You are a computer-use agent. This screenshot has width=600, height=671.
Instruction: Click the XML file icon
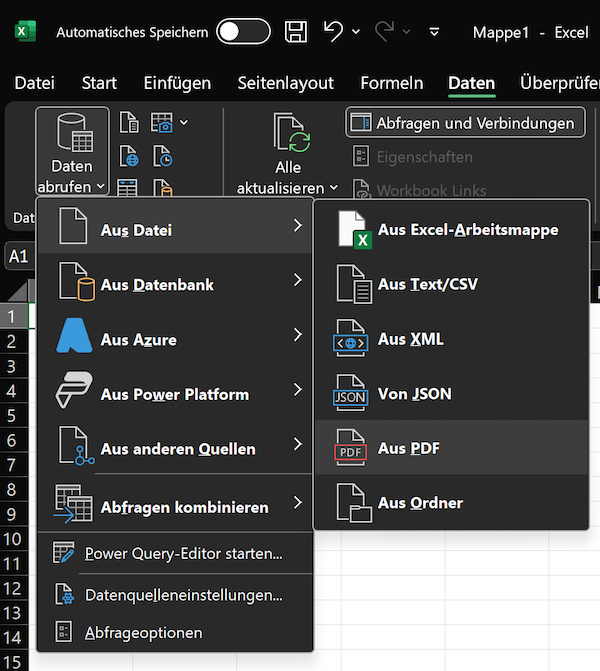point(351,338)
